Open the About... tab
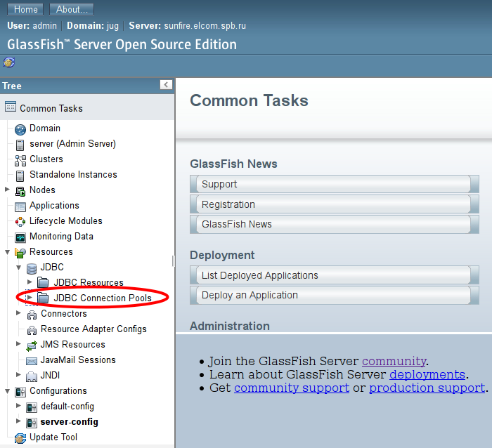492x448 pixels. (x=72, y=10)
